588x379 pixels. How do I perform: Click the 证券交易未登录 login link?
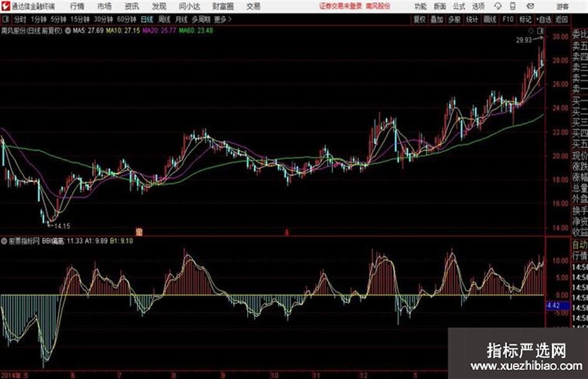coord(340,6)
